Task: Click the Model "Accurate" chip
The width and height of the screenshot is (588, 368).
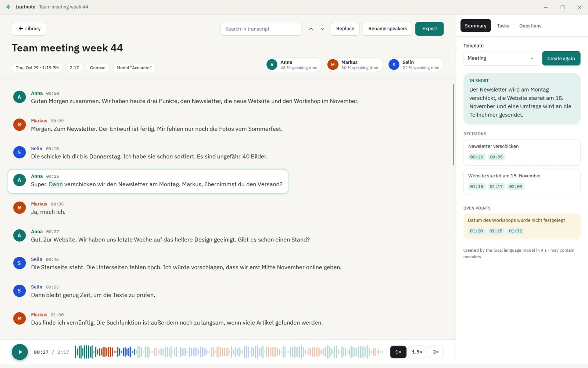Action: [x=134, y=68]
